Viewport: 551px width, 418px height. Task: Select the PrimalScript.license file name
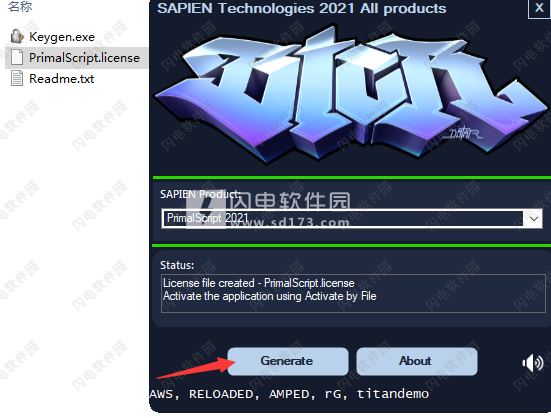point(84,58)
